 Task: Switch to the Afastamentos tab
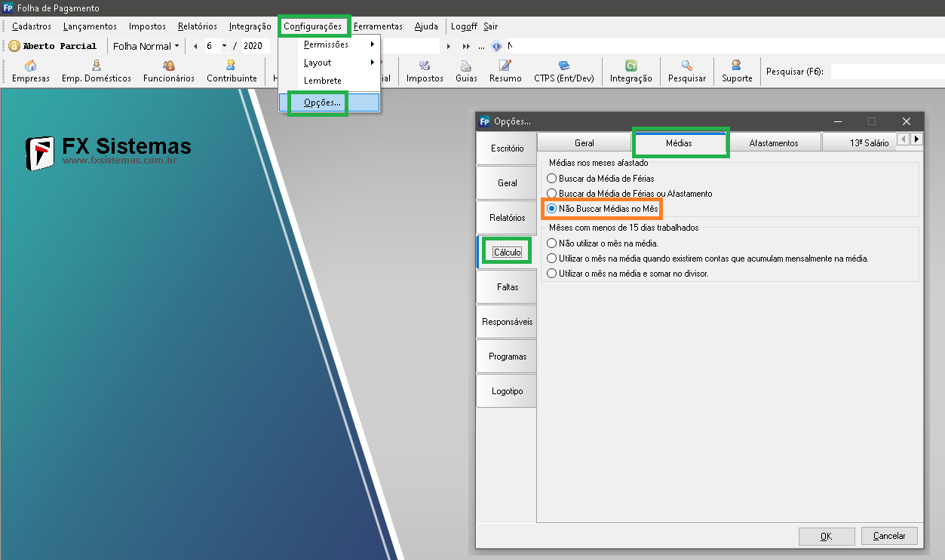point(774,142)
